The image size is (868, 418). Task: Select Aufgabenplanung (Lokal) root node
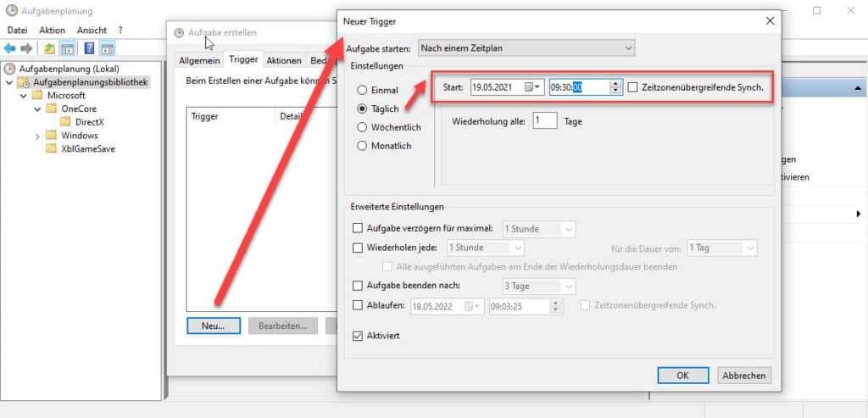[x=69, y=69]
